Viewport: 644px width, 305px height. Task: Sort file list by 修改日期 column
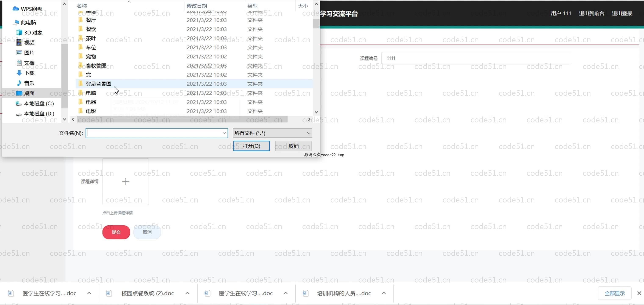tap(197, 6)
